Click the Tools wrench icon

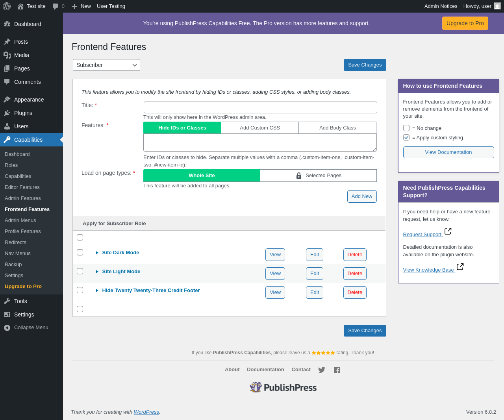coord(7,301)
